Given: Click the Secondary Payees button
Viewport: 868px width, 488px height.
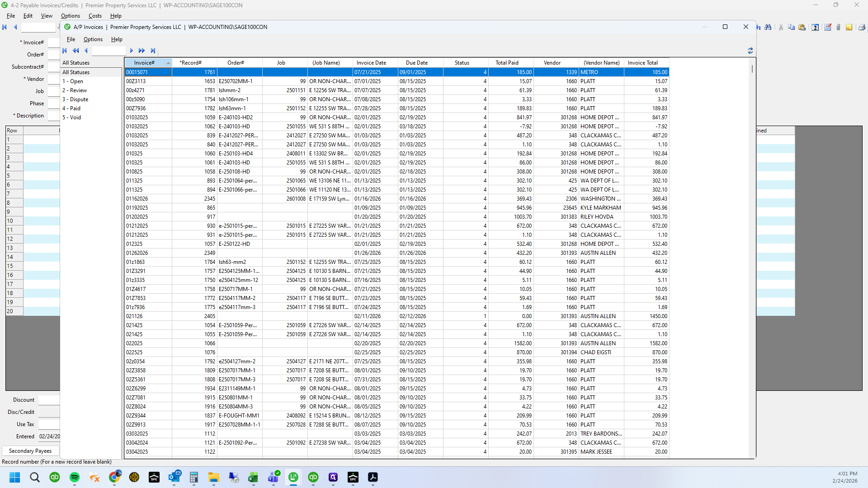Looking at the screenshot, I should pos(30,451).
